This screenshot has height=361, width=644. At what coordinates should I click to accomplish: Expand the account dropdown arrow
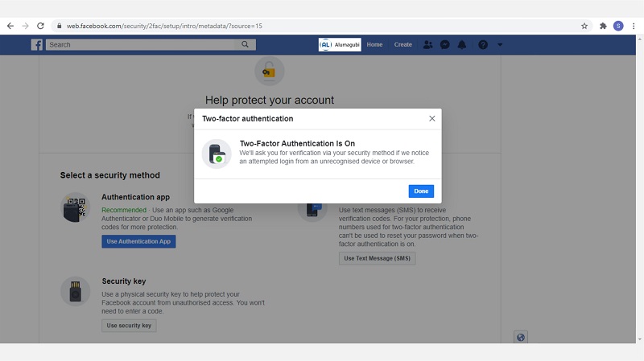coord(500,45)
